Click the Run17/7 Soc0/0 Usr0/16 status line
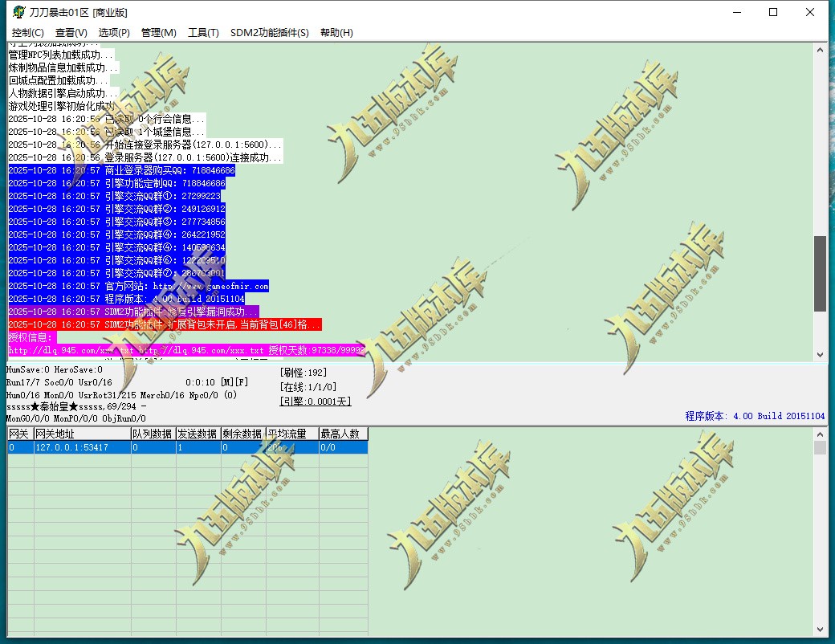 click(59, 382)
